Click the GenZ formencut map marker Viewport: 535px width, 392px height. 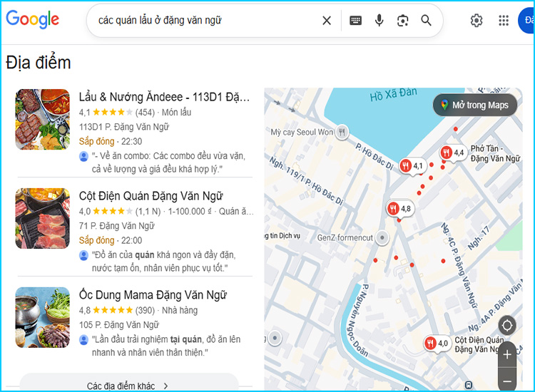pos(382,237)
